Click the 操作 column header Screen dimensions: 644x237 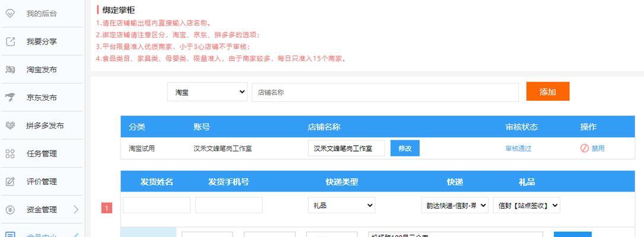coord(589,127)
